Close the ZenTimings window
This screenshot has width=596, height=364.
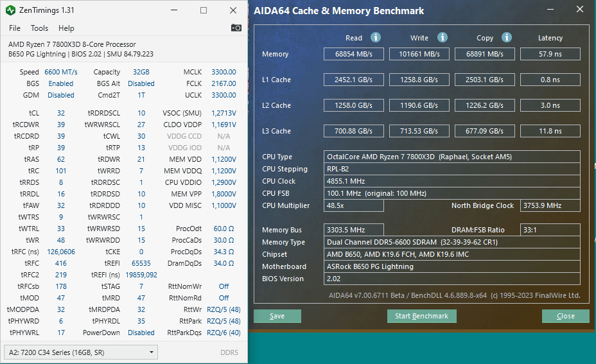tap(233, 10)
